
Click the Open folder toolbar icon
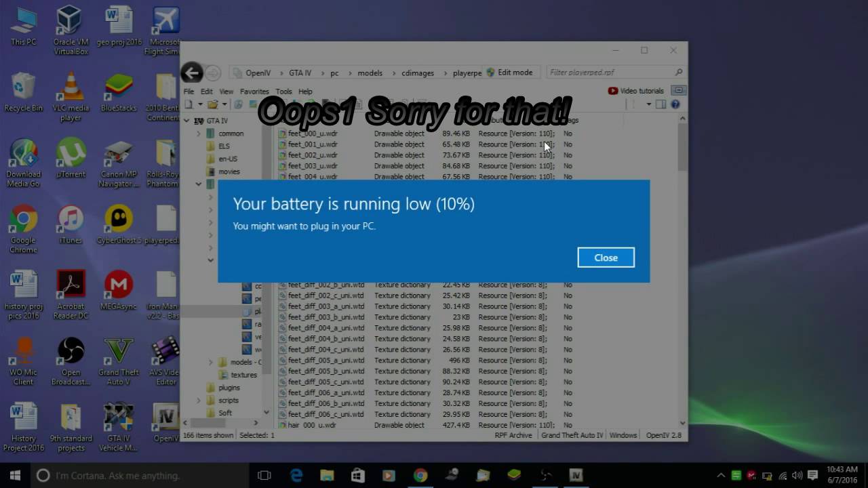212,104
